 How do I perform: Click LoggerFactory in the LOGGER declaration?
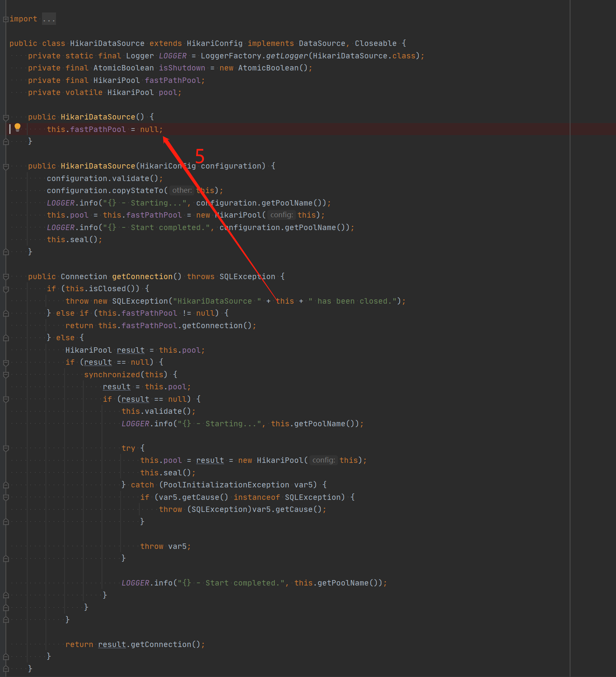[231, 56]
